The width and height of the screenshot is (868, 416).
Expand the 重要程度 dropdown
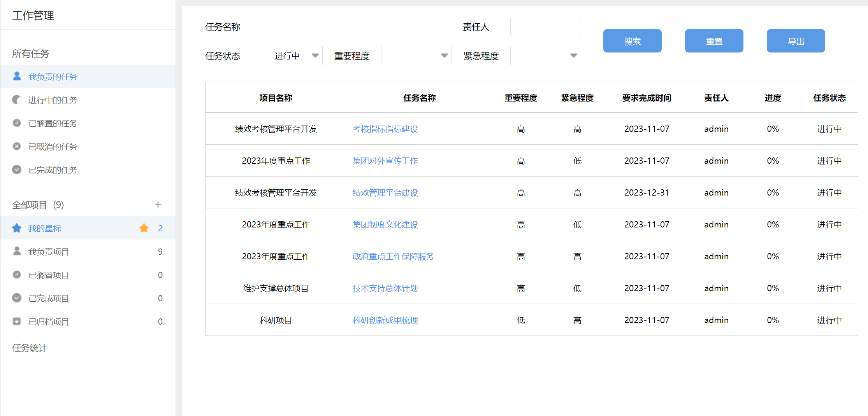(416, 56)
